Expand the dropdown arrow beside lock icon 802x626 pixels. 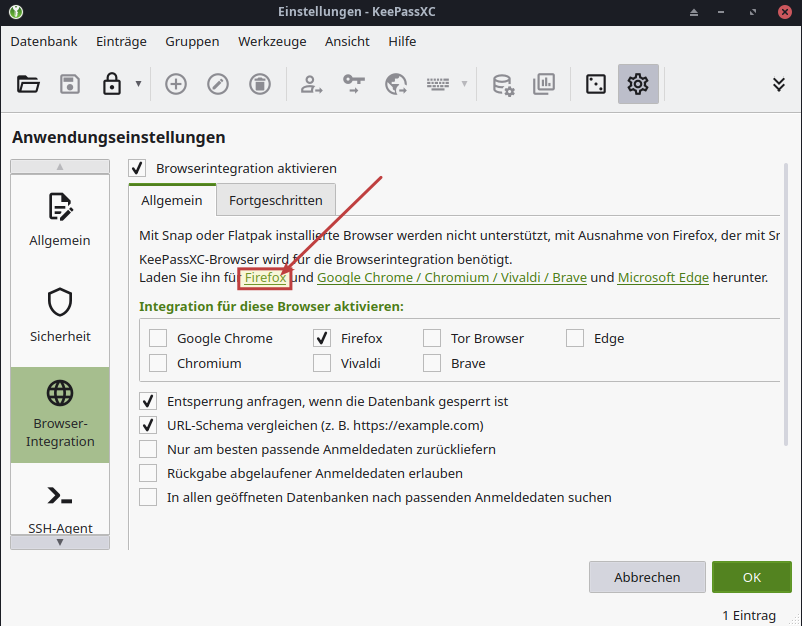137,84
